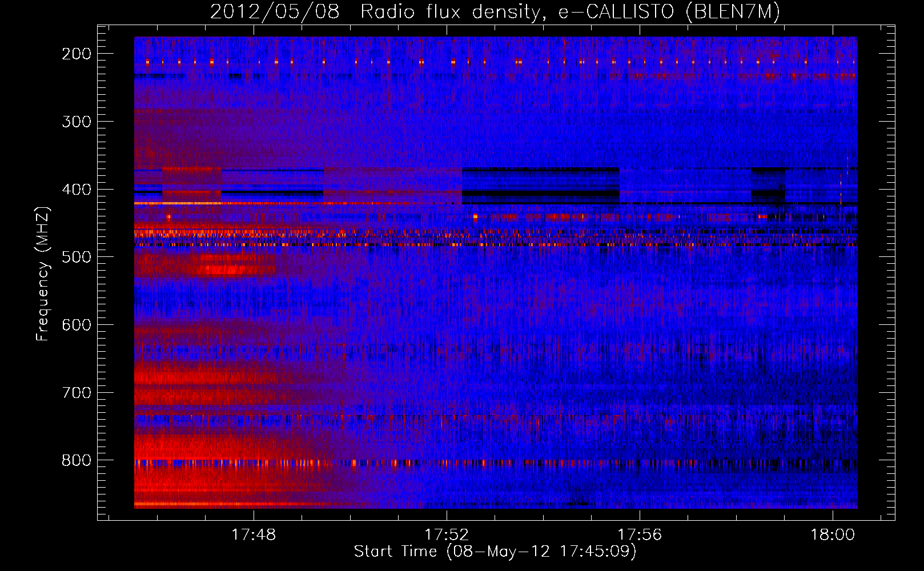
Task: Click the 500 frequency tick label
Action: (76, 257)
